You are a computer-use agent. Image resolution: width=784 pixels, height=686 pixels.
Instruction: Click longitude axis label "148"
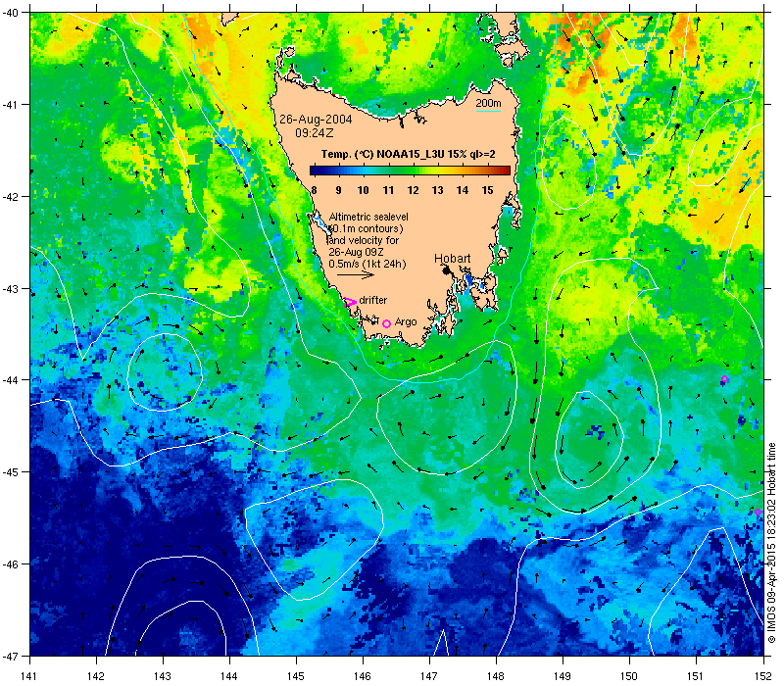click(497, 676)
